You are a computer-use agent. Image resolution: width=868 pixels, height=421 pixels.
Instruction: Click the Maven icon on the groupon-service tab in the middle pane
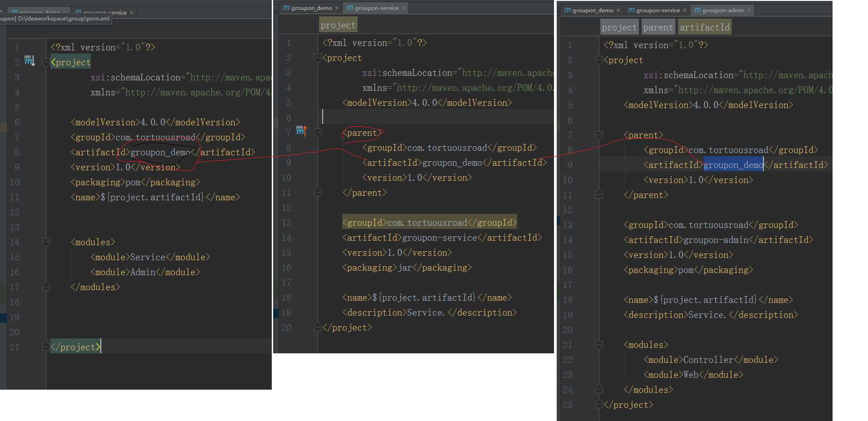coord(350,8)
